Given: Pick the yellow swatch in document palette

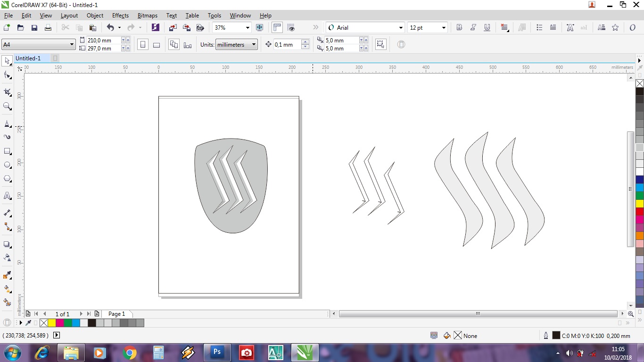Looking at the screenshot, I should click(51, 323).
